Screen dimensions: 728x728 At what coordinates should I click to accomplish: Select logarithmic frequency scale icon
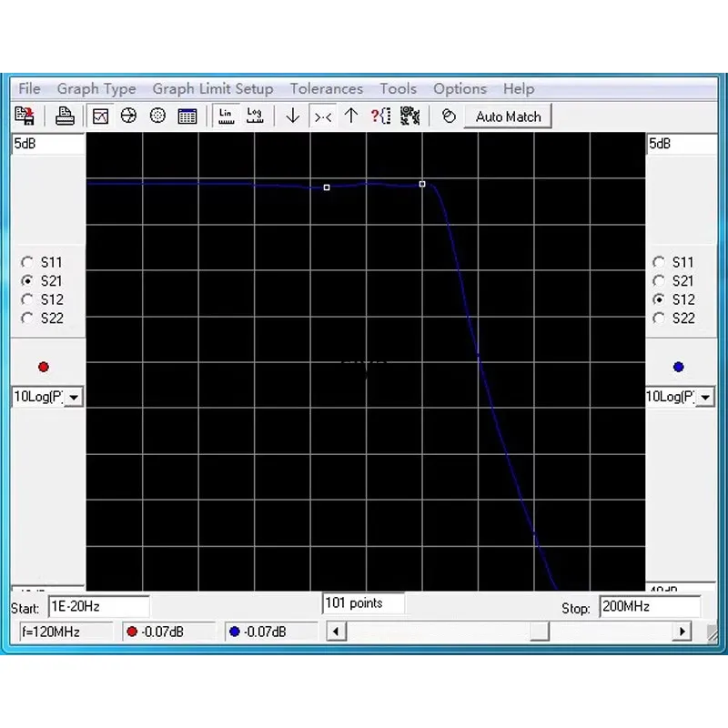coord(255,116)
